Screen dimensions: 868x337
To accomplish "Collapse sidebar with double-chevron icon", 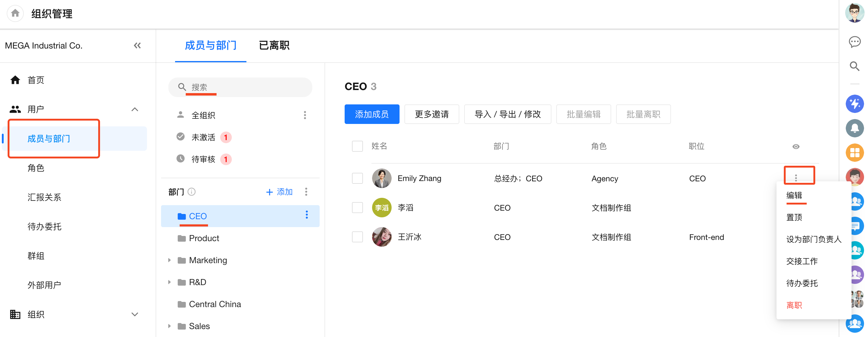I will pyautogui.click(x=137, y=45).
